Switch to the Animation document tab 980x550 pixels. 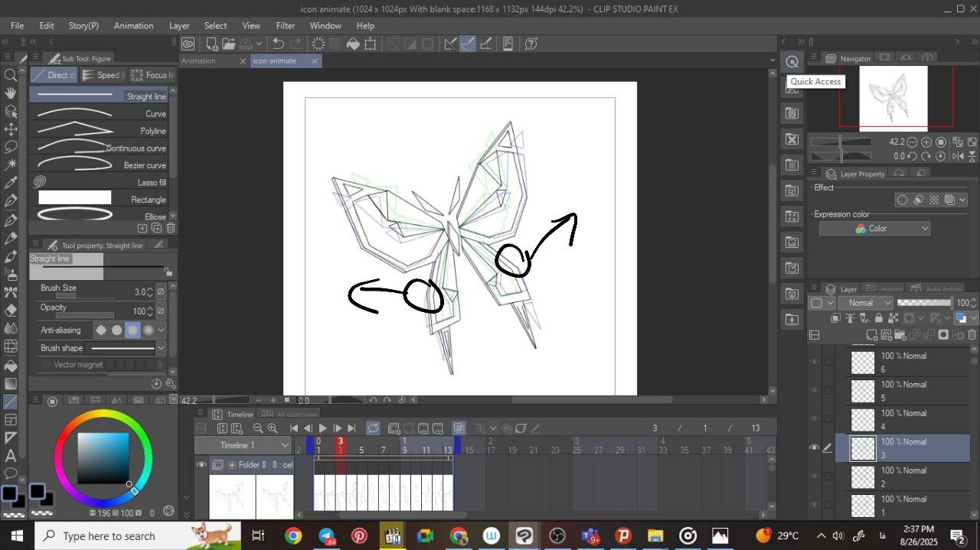coord(199,61)
